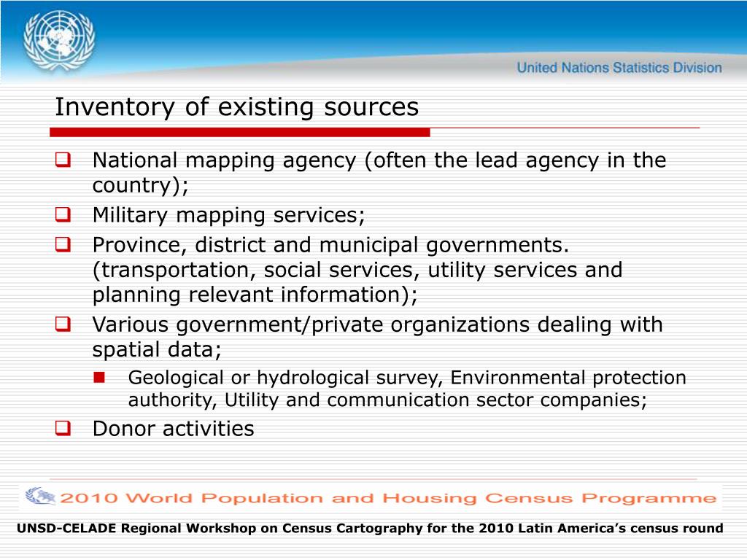Click the small census programme logo in footer banner
This screenshot has height=560, width=747.
(41, 496)
